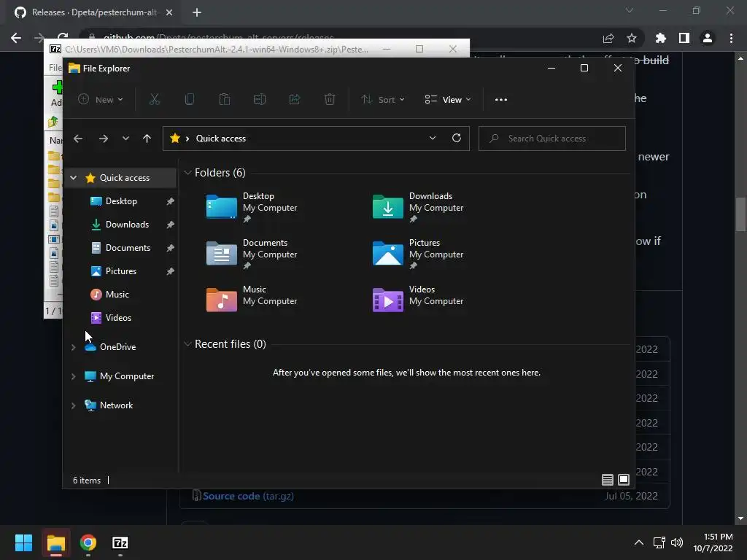Open the Sort dropdown menu

(383, 99)
